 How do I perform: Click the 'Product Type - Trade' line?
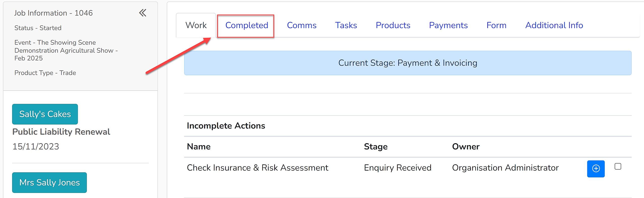tap(45, 73)
